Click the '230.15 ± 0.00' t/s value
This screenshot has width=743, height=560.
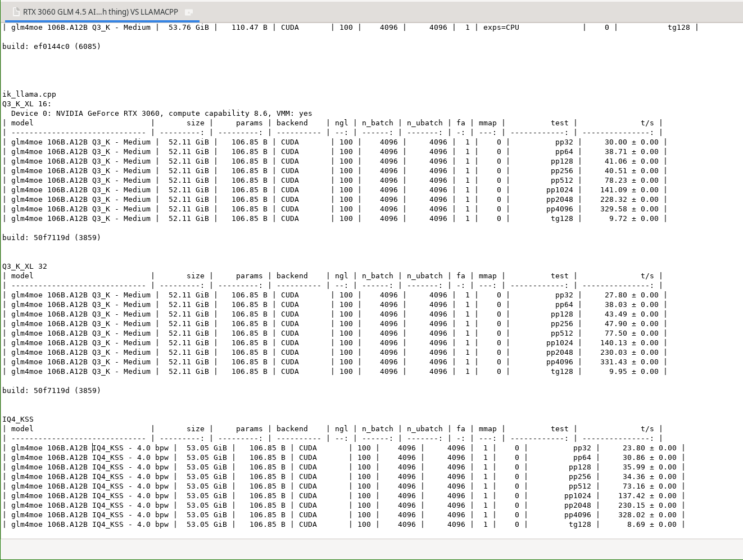tap(647, 505)
